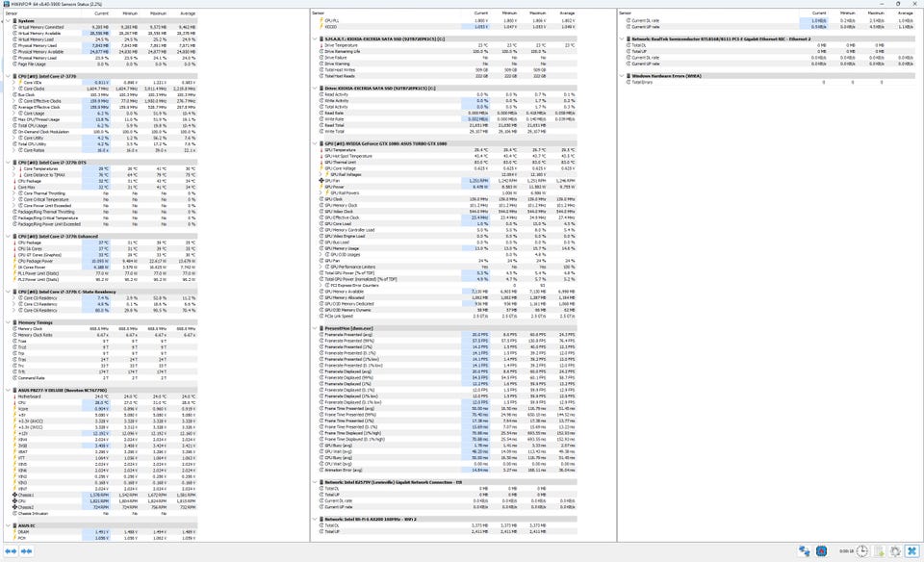Collapse the S.M.A.R.T. KIOXIA-EXCERIA group

[x=315, y=38]
